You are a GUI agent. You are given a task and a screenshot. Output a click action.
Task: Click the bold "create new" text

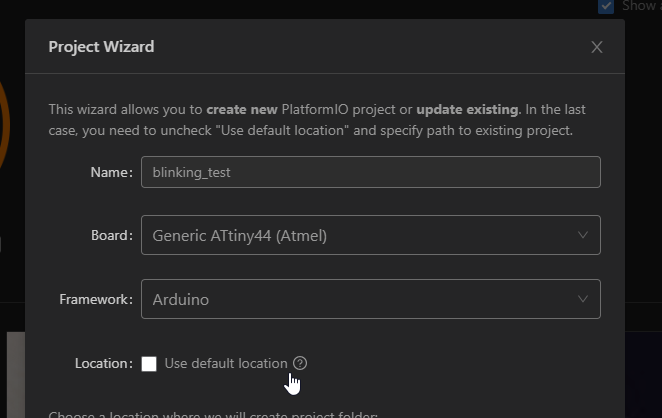coord(240,108)
